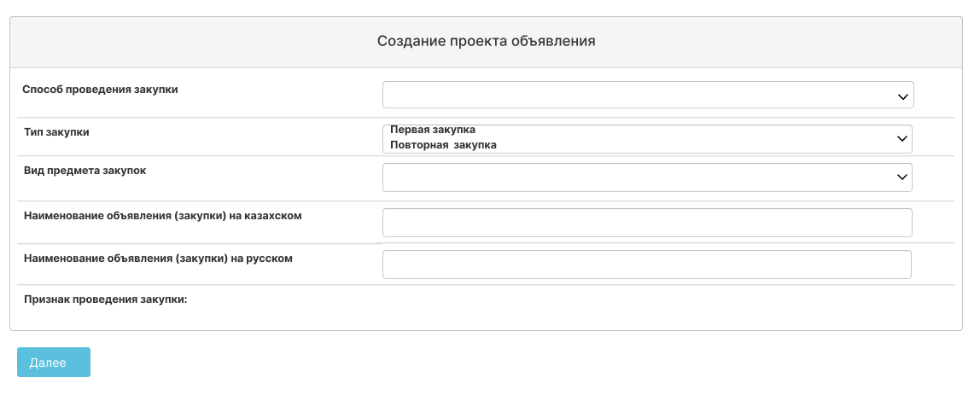Viewport: 980px width, 401px height.
Task: Click the Создание проекта объявления heading
Action: (x=487, y=41)
